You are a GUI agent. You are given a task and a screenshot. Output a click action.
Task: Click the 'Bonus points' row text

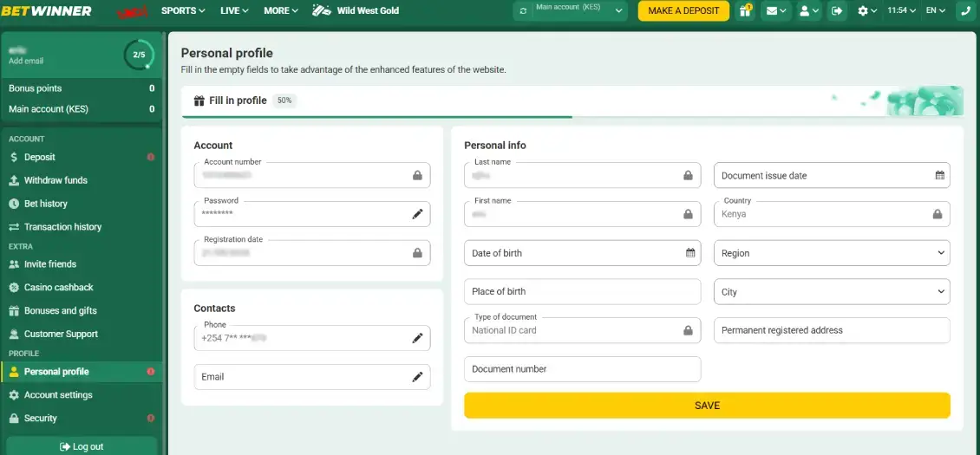coord(35,88)
